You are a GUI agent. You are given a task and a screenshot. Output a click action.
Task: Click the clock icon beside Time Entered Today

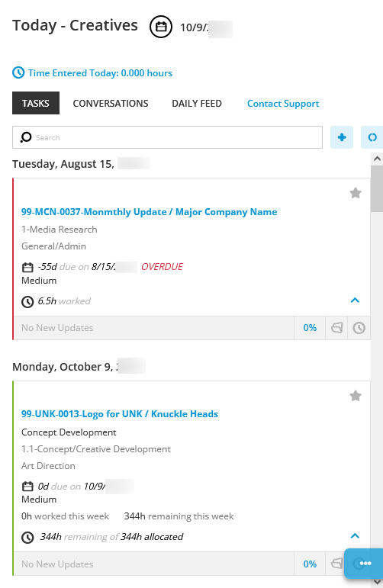click(18, 72)
